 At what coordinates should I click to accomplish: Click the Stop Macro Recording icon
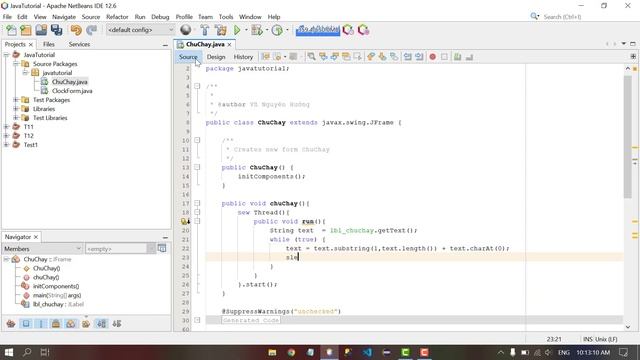coord(444,57)
